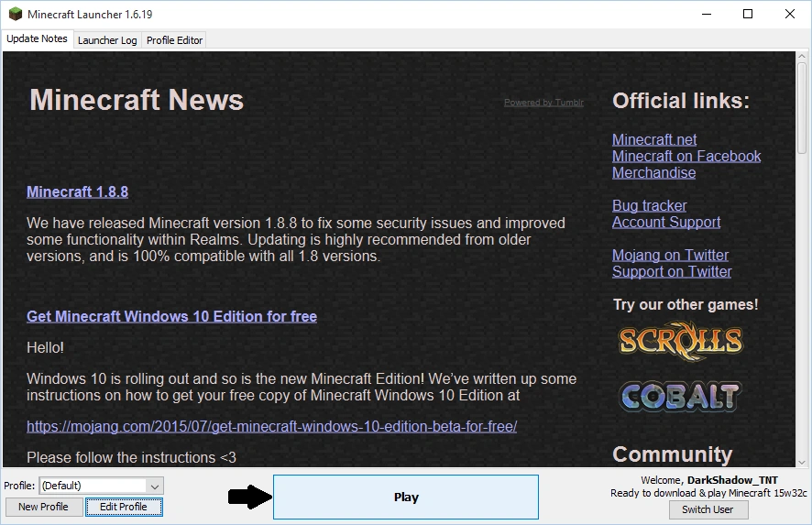Open Mojang on Twitter link

click(670, 256)
